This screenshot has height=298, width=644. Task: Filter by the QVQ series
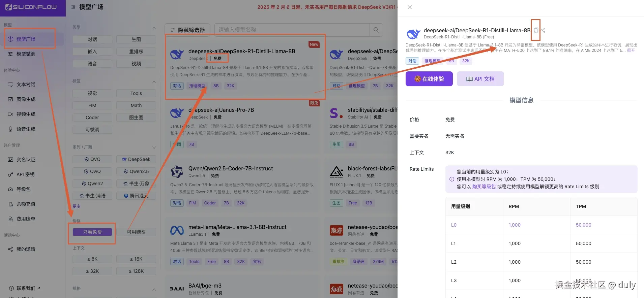(x=92, y=159)
